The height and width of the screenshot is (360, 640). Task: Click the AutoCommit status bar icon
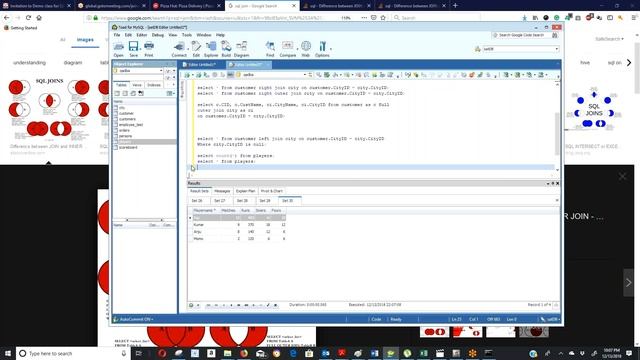tap(116, 319)
